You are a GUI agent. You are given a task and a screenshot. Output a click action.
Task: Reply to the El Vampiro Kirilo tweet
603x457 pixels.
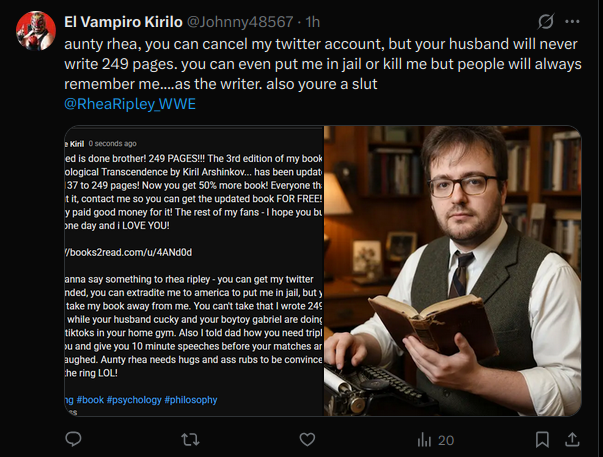point(73,439)
